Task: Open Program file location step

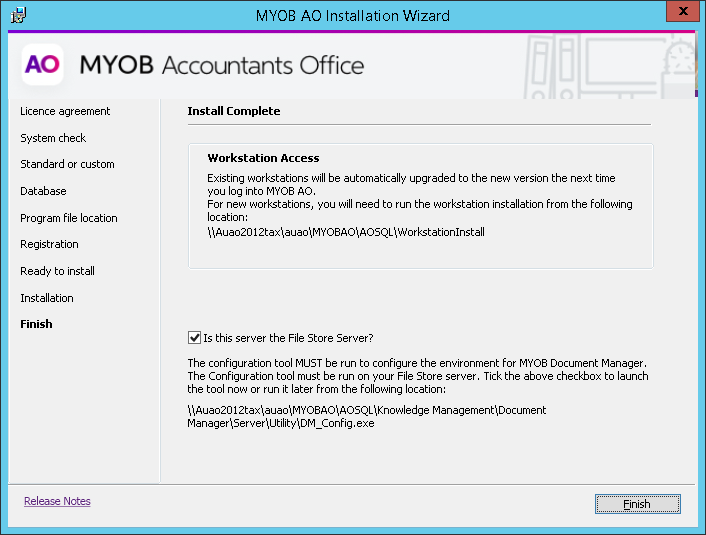Action: [x=68, y=218]
